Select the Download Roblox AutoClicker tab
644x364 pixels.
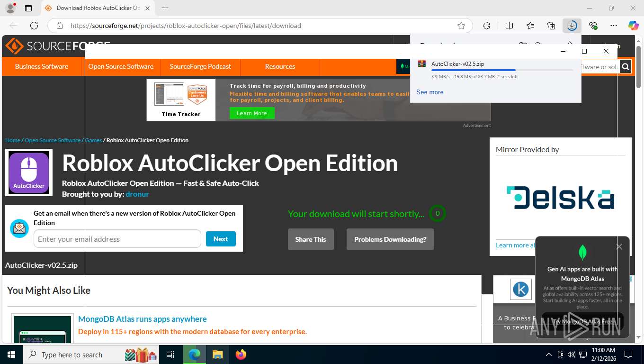97,8
